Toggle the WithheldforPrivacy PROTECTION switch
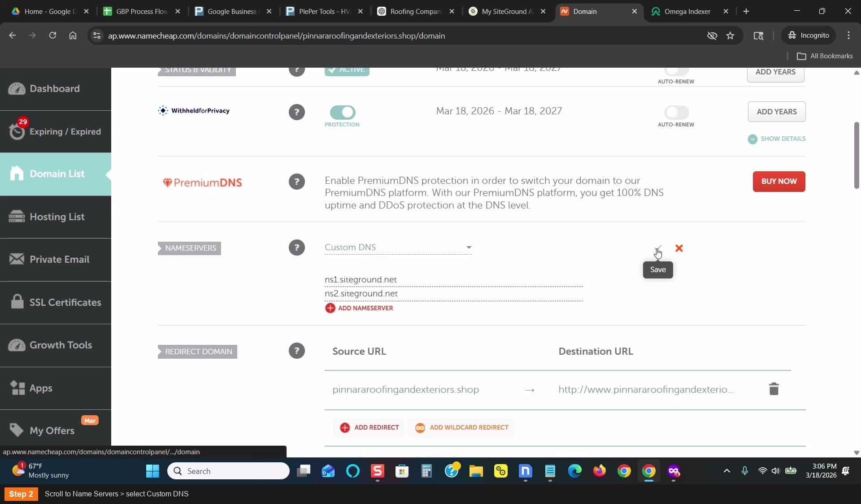 (343, 112)
